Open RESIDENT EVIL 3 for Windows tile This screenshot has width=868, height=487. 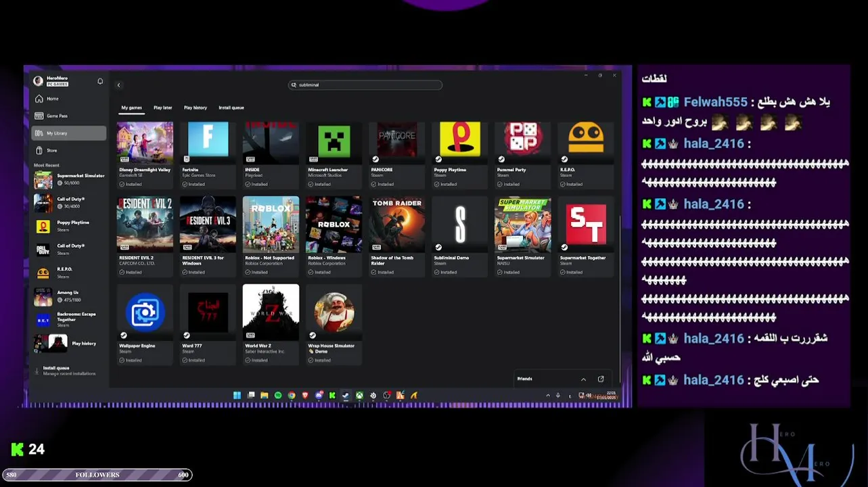click(x=208, y=237)
